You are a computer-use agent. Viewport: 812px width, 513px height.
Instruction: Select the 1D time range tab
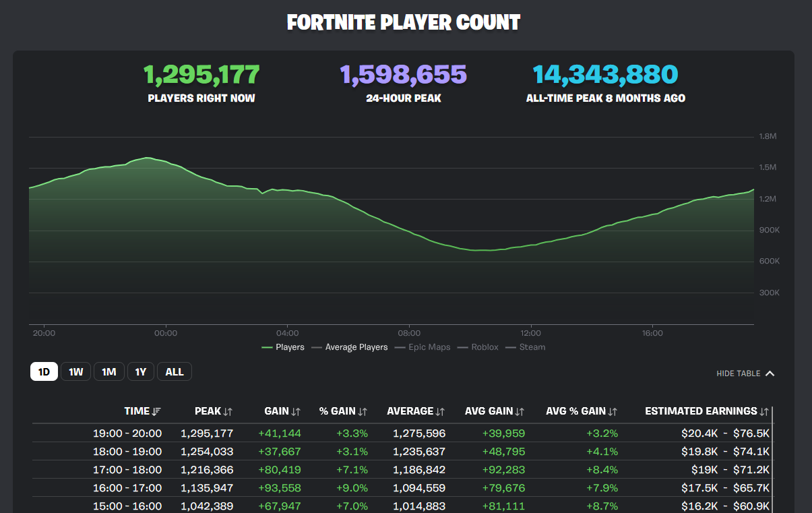click(x=44, y=371)
